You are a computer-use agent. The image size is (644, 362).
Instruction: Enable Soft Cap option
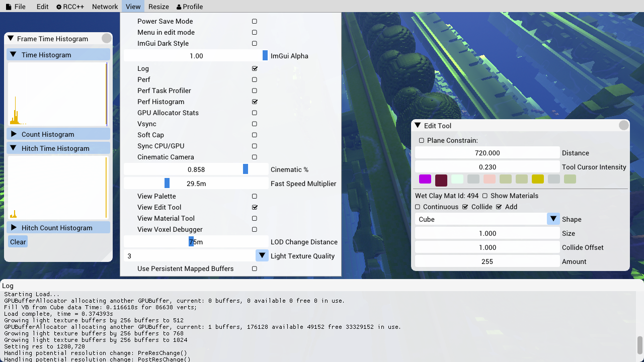pyautogui.click(x=255, y=135)
